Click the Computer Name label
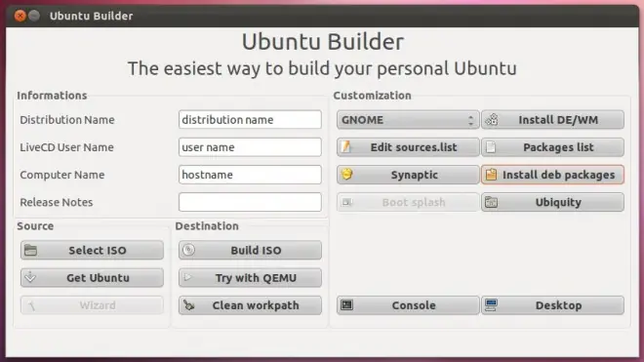Screen dimensions: 644x362 coord(62,175)
